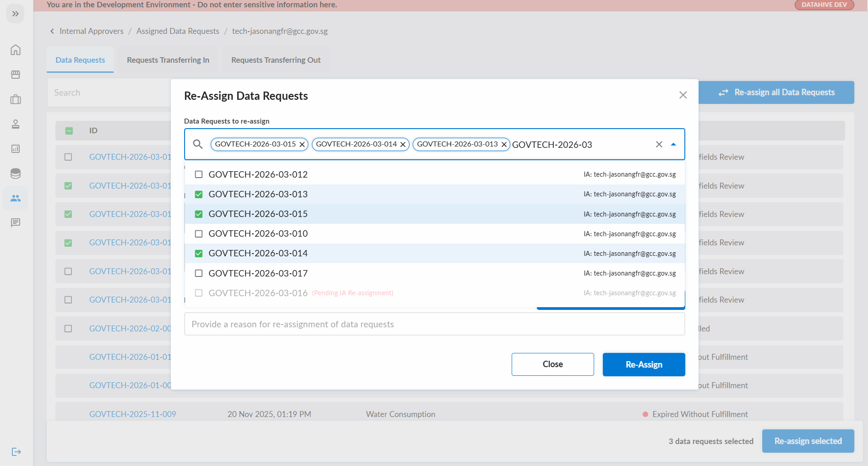Check the GOVTECH-2026-03-012 option
Image resolution: width=868 pixels, height=466 pixels.
[x=199, y=174]
